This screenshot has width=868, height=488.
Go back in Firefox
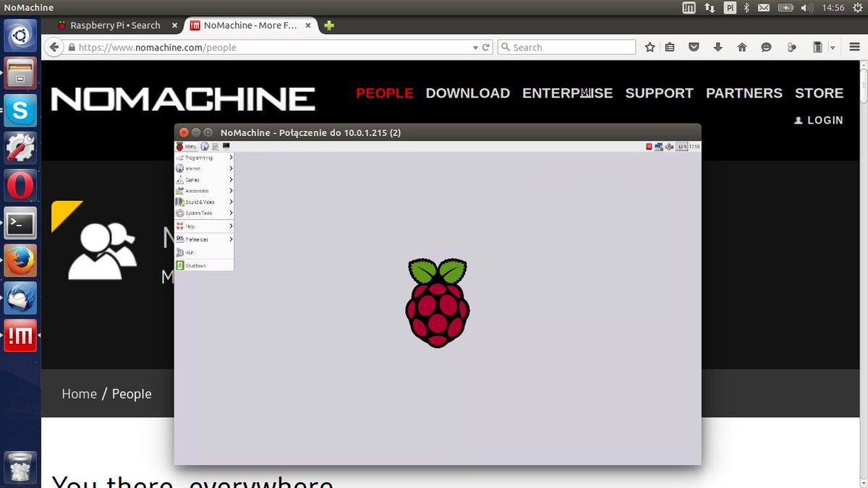click(x=53, y=47)
